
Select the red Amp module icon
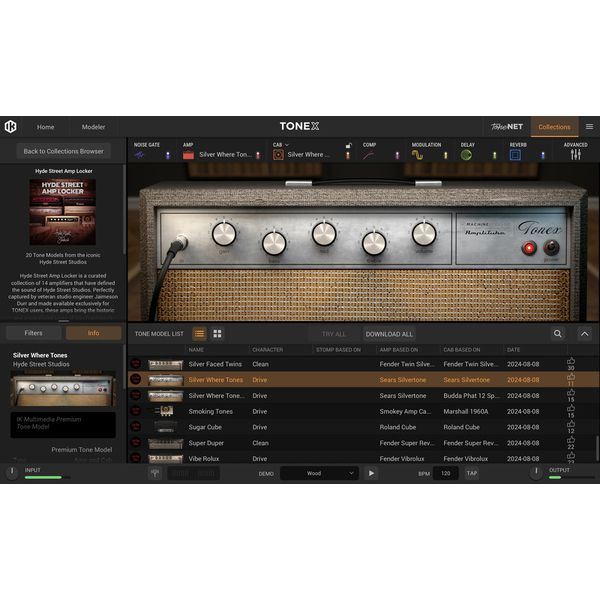(188, 155)
